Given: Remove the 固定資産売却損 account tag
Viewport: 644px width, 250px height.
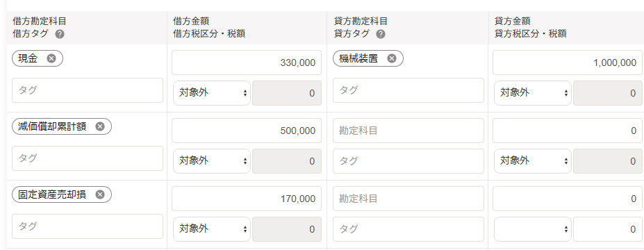Looking at the screenshot, I should 100,194.
